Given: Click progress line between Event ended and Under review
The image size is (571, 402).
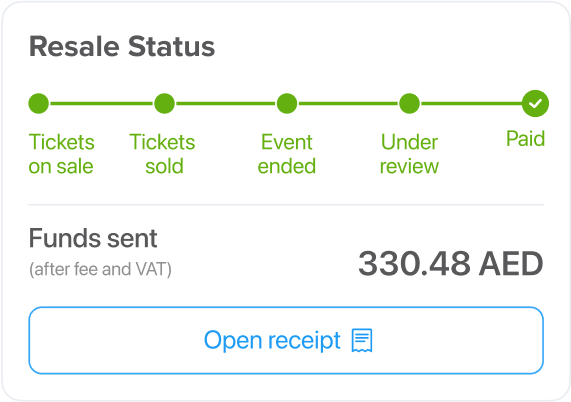Looking at the screenshot, I should click(348, 103).
